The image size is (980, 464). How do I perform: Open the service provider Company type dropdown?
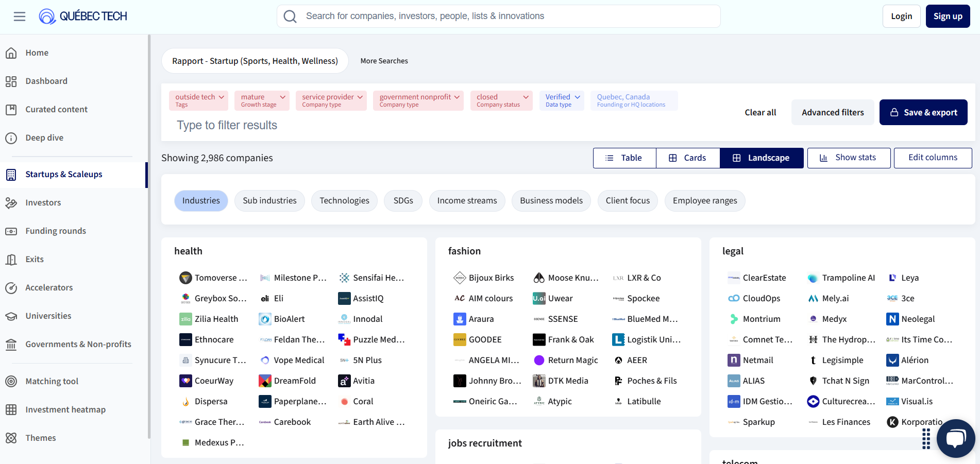[331, 100]
